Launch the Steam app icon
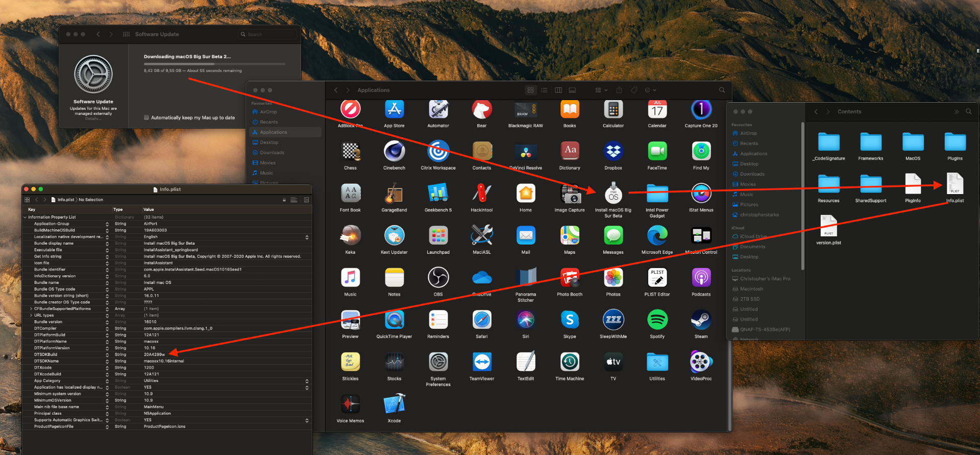This screenshot has width=980, height=455. pos(701,320)
